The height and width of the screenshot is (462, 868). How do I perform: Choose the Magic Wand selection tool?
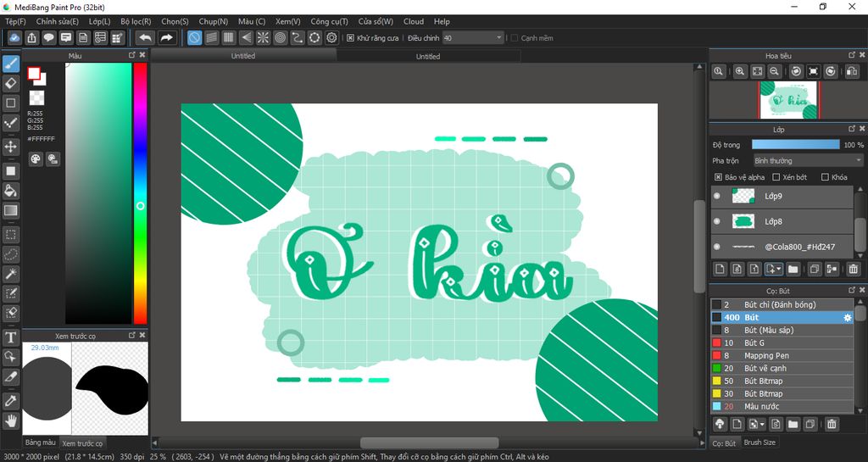(11, 273)
